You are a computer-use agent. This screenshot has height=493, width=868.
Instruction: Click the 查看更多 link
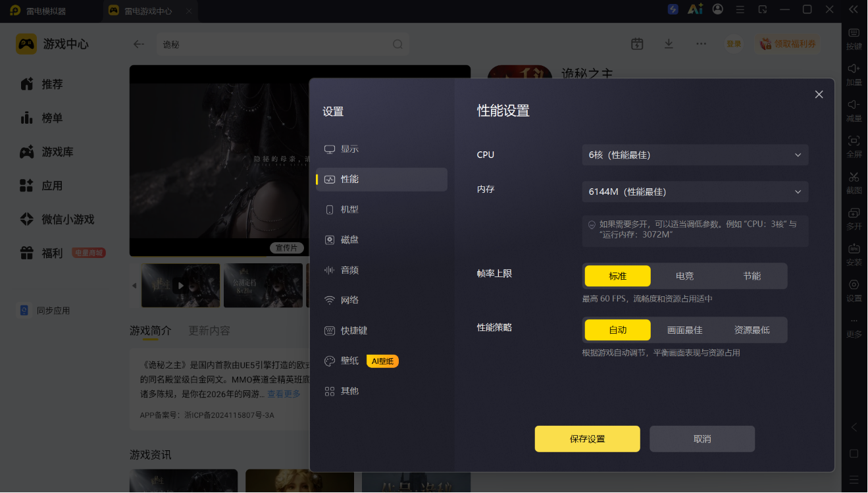tap(284, 394)
